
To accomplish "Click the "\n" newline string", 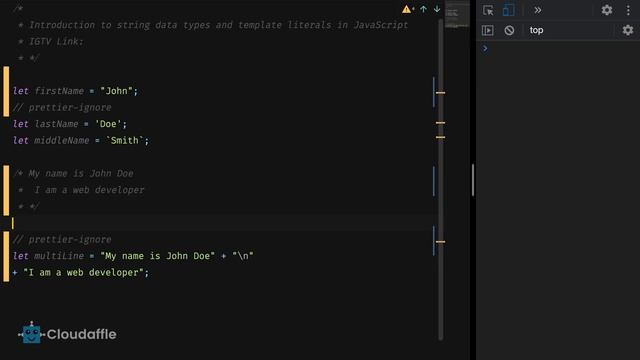I will click(243, 256).
